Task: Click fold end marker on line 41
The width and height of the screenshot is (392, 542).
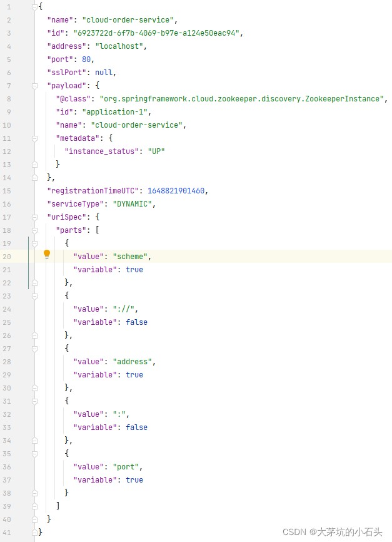Action: pos(34,533)
